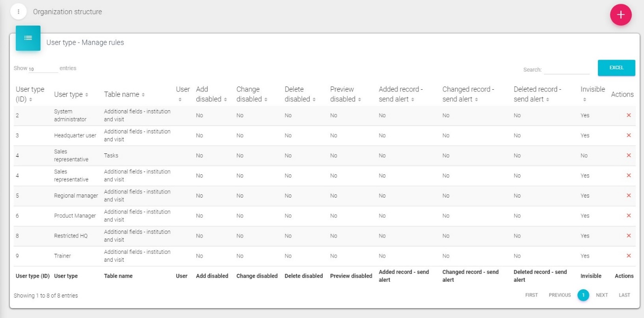644x318 pixels.
Task: Click the LAST page pagination link
Action: click(624, 295)
